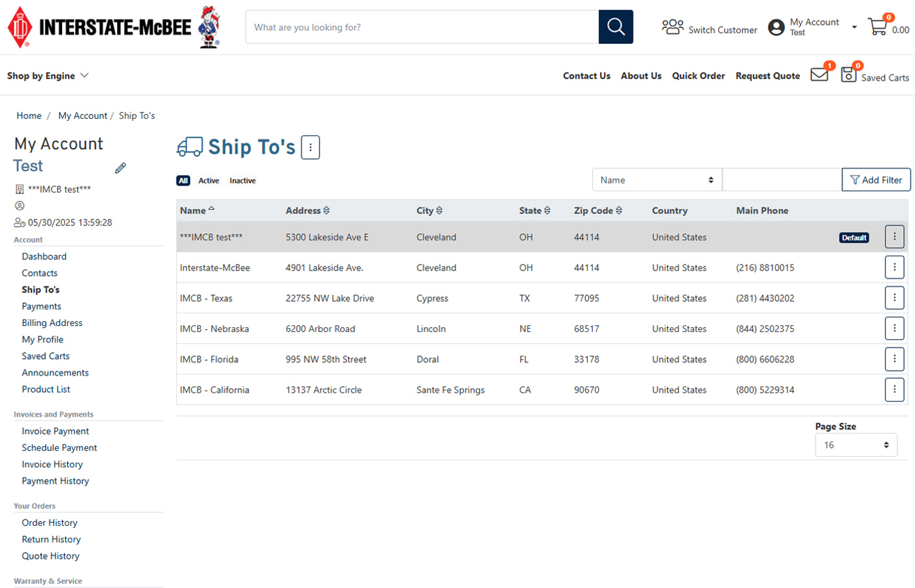The image size is (915, 588).
Task: Click the Ship To's truck icon
Action: click(x=190, y=147)
